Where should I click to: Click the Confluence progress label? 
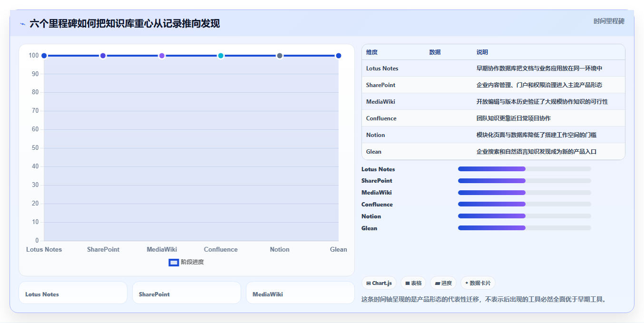point(377,204)
